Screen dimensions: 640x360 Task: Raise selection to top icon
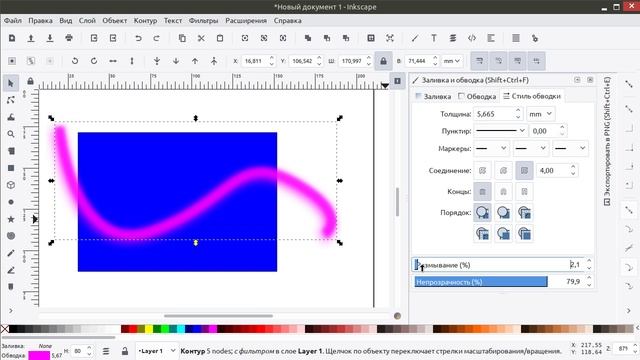[x=214, y=61]
